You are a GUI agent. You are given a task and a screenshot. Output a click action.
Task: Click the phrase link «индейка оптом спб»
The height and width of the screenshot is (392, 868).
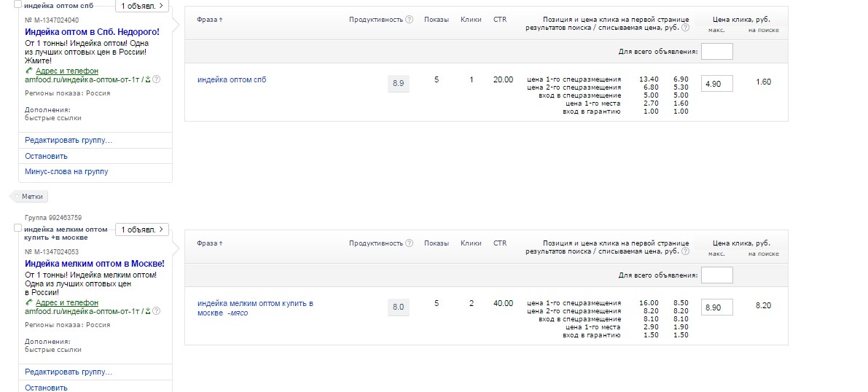(x=232, y=79)
